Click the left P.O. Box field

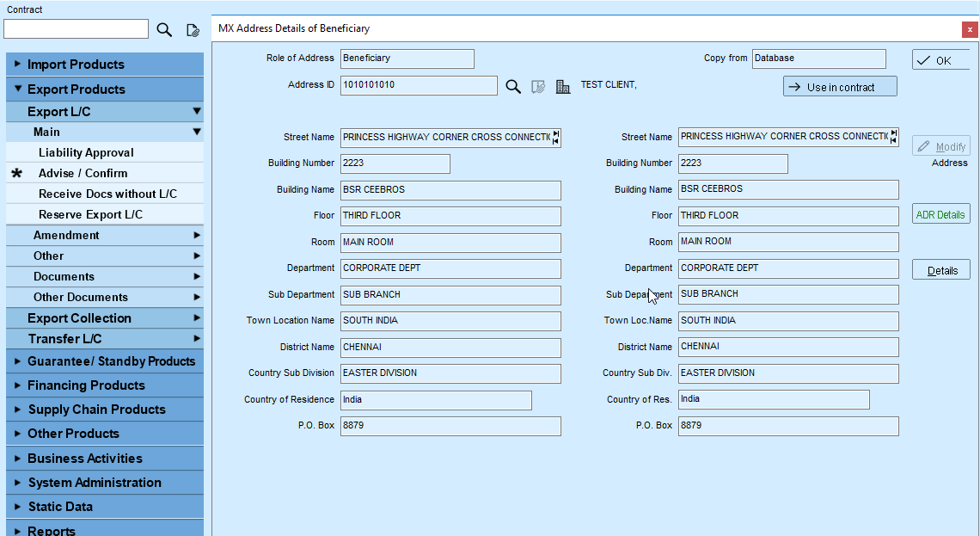[450, 427]
